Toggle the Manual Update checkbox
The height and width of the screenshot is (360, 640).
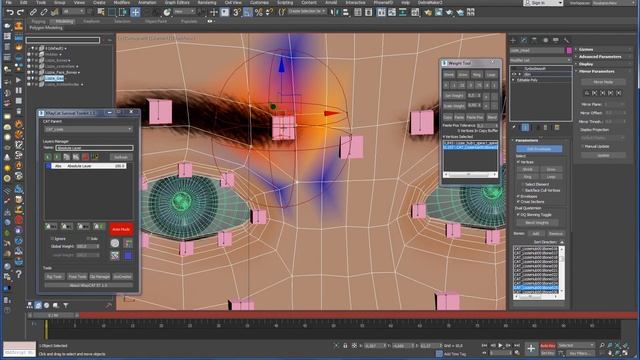[x=583, y=146]
